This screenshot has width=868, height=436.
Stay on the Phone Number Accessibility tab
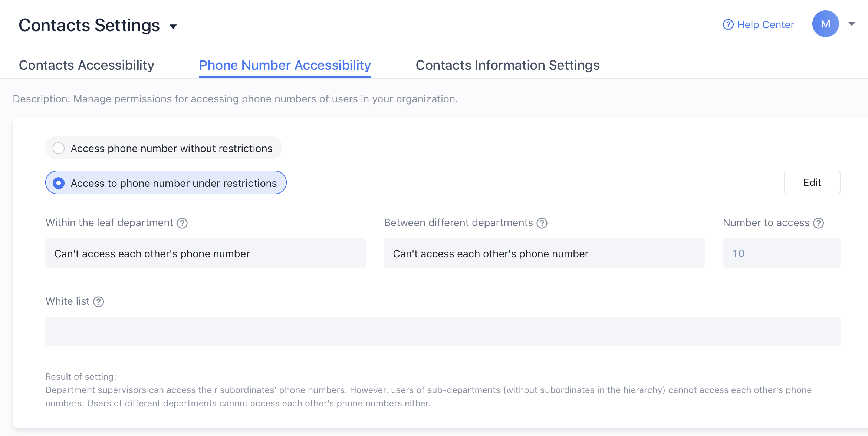click(x=285, y=65)
